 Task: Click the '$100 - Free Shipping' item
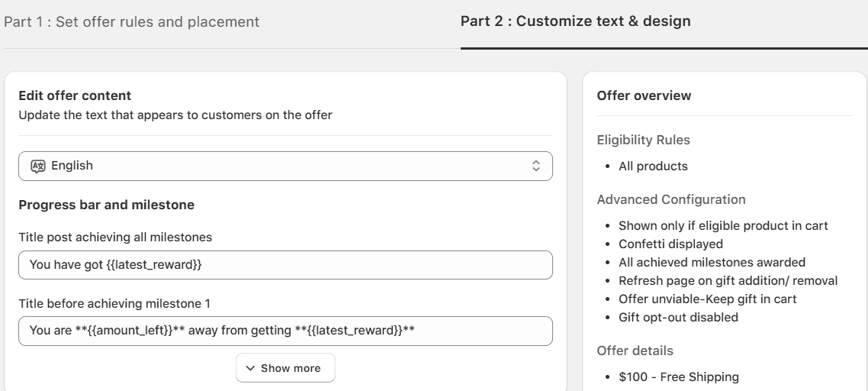[679, 377]
